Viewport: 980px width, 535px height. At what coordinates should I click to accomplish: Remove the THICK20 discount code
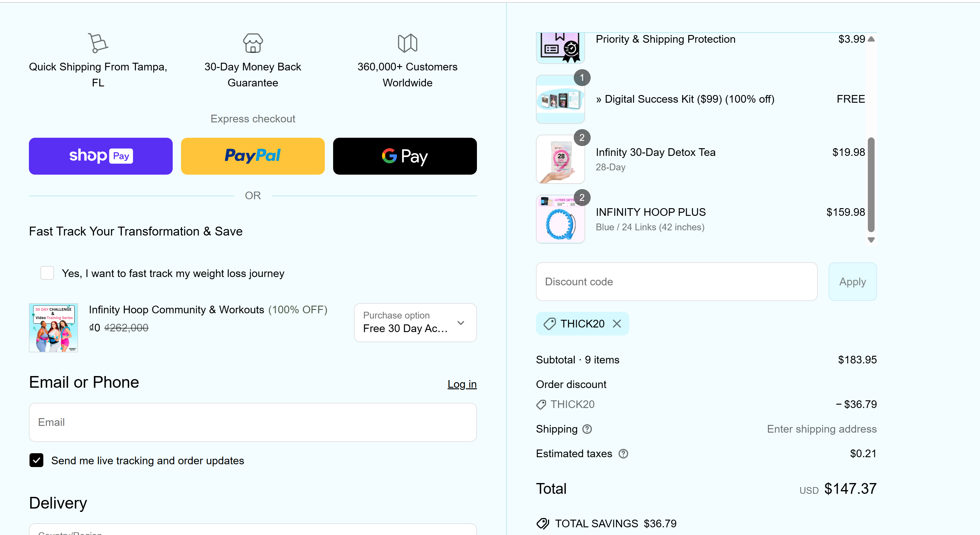[617, 323]
